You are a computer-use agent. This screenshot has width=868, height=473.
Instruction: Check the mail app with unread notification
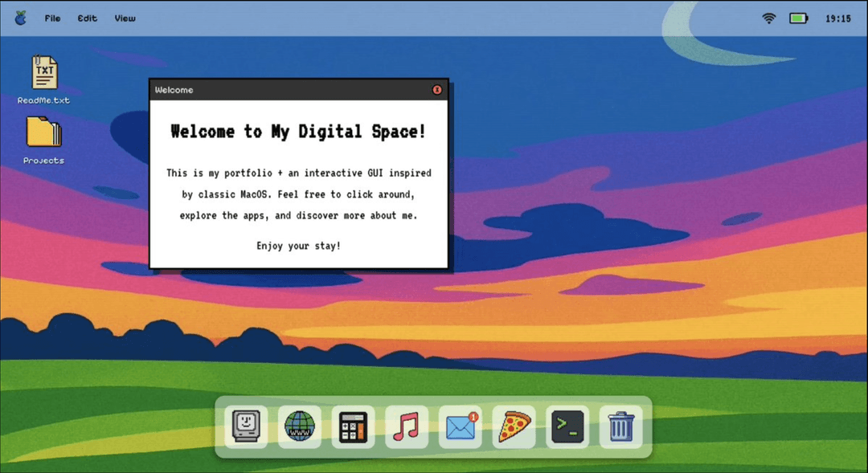(459, 426)
